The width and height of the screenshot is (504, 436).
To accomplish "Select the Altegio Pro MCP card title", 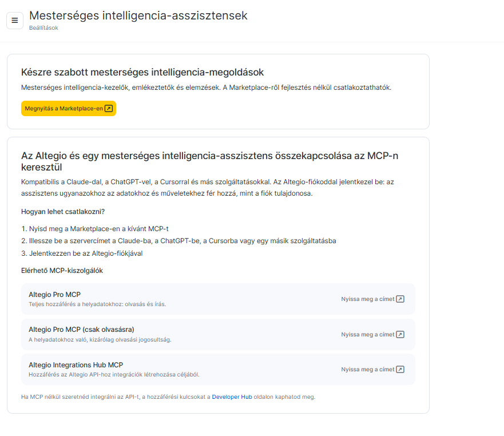I will (x=55, y=295).
